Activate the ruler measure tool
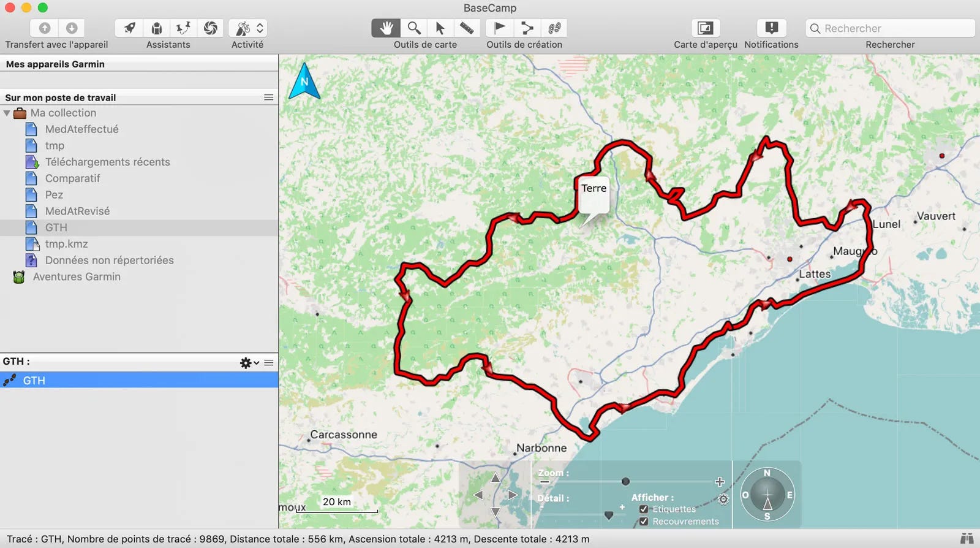Image resolution: width=980 pixels, height=548 pixels. coord(467,28)
